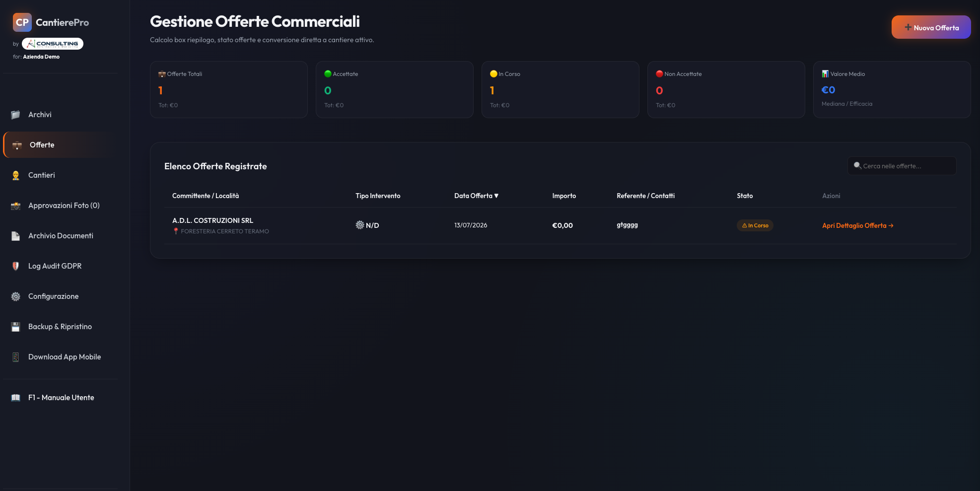Screen dimensions: 980x491
Task: Click the Azienda Demo company label
Action: tap(41, 57)
